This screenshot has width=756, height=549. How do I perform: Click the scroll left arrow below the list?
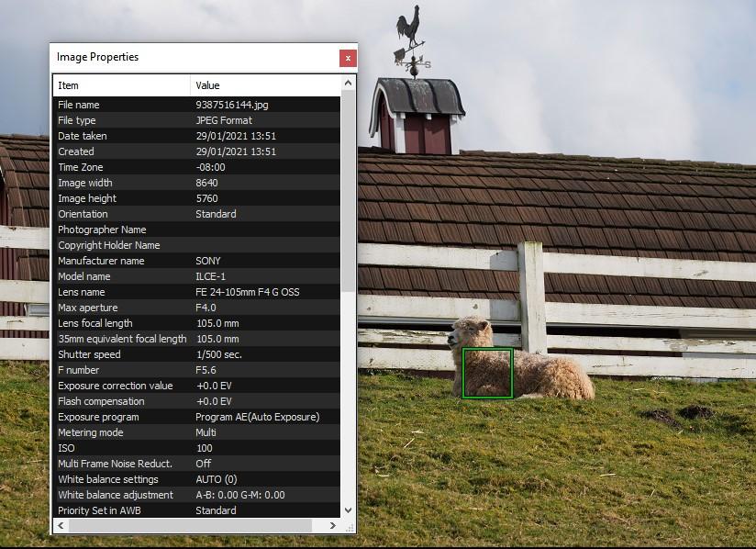(61, 525)
